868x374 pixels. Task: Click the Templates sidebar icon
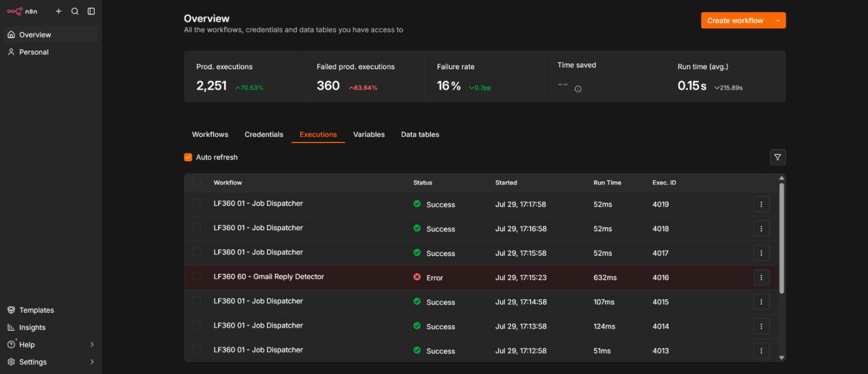tap(11, 310)
